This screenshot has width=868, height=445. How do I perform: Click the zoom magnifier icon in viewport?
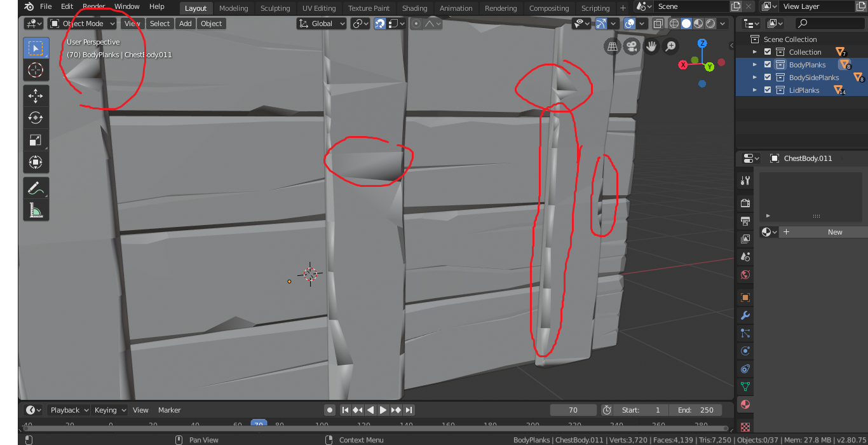click(670, 46)
